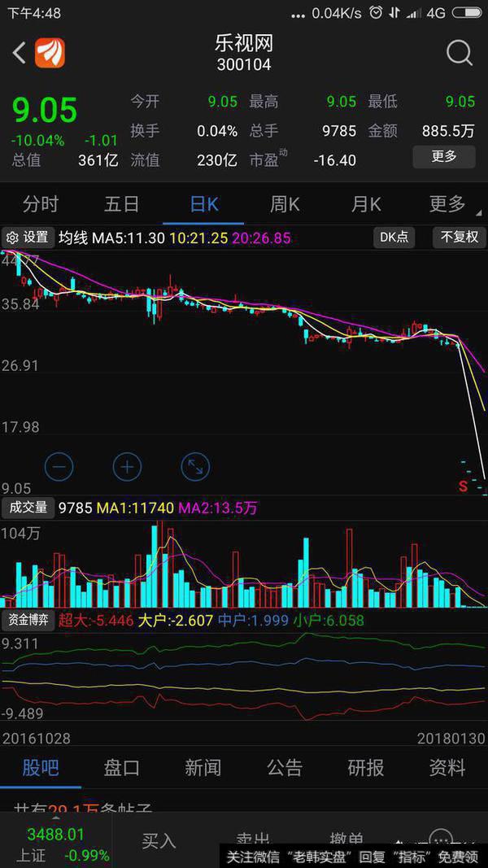Select the 日K tab
Screen dimensions: 488x868
[203, 204]
